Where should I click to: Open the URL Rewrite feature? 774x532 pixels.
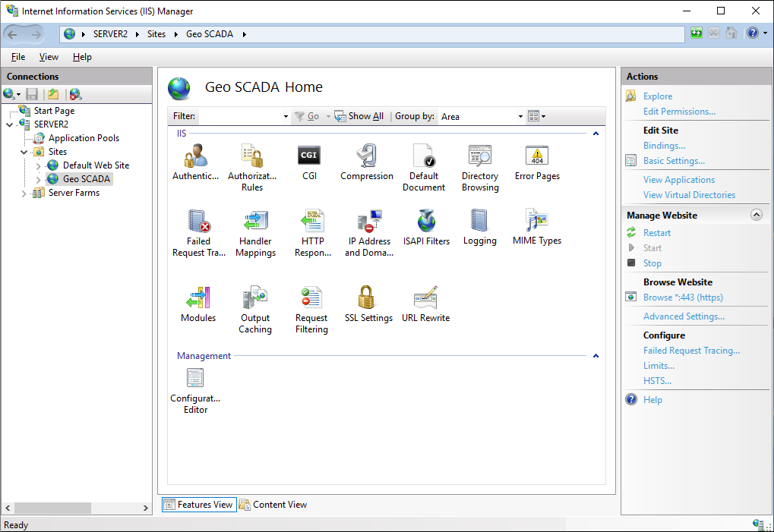[425, 297]
